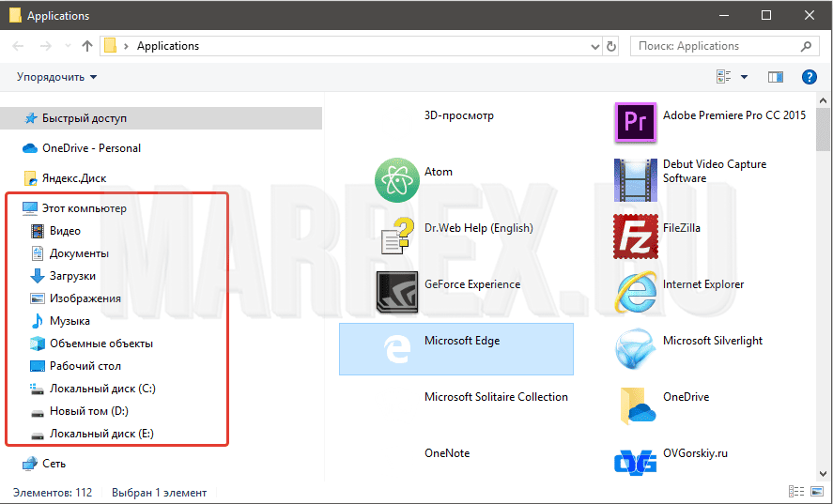The width and height of the screenshot is (833, 504).
Task: Click the Applications window title folder icon
Action: 15,15
